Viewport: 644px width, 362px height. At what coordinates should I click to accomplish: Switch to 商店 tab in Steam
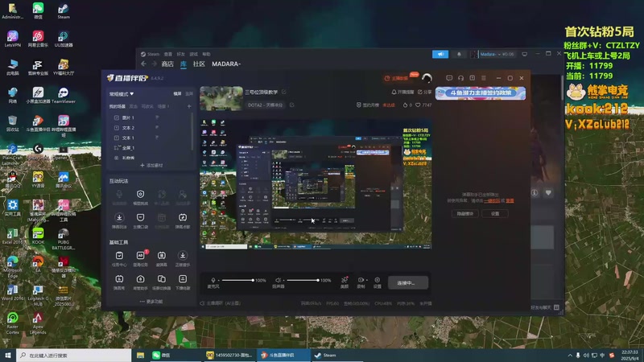click(167, 64)
